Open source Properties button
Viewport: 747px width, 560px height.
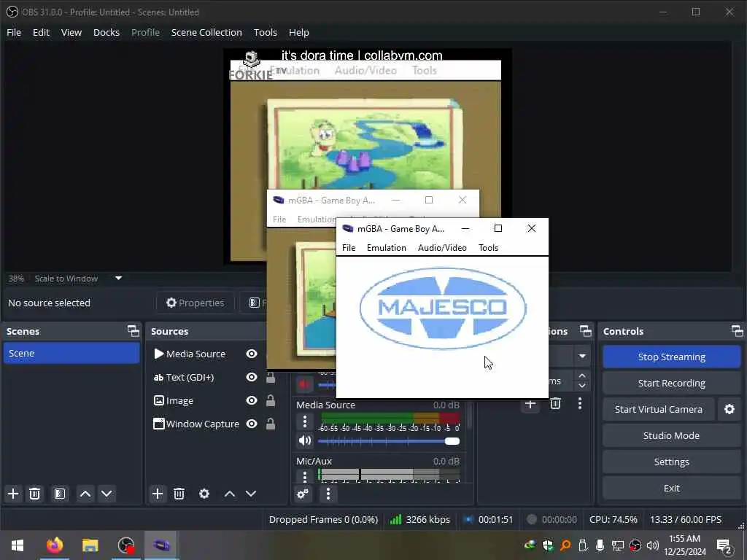(x=196, y=303)
